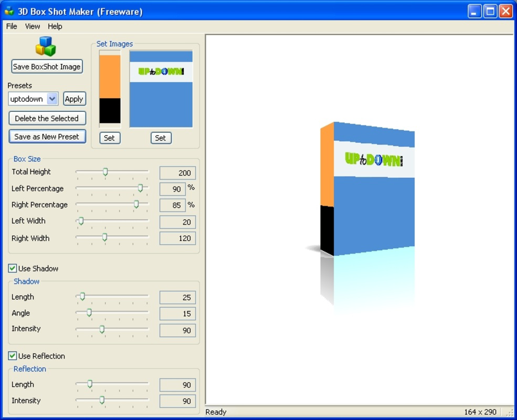This screenshot has height=420, width=517.
Task: Disable the Use Shadow checkbox
Action: pyautogui.click(x=13, y=268)
